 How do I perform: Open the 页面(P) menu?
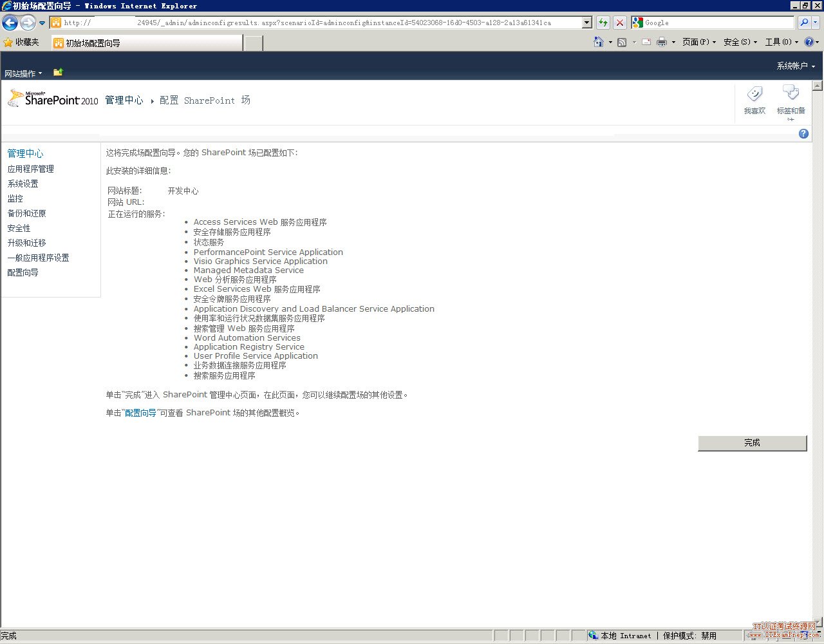click(699, 42)
